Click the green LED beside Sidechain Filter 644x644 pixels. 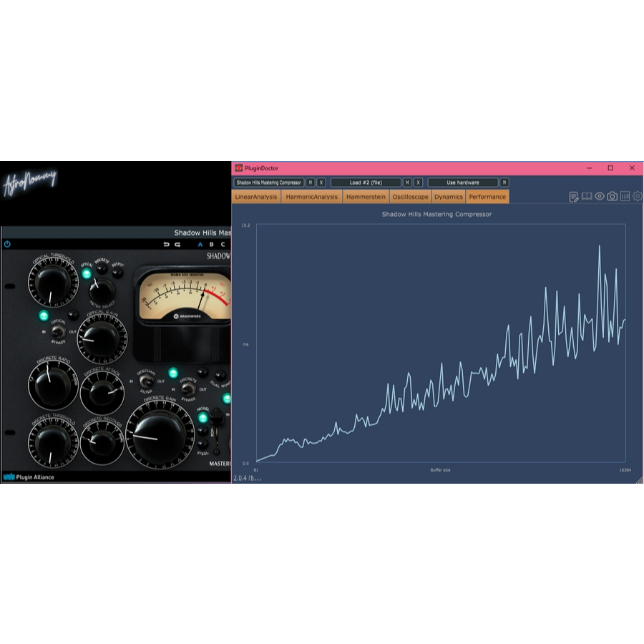pos(173,373)
